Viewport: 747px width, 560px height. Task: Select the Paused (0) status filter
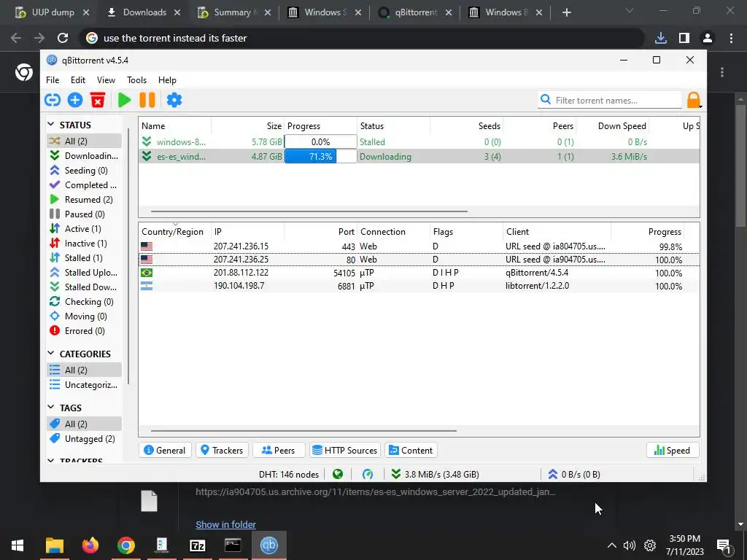tap(85, 214)
